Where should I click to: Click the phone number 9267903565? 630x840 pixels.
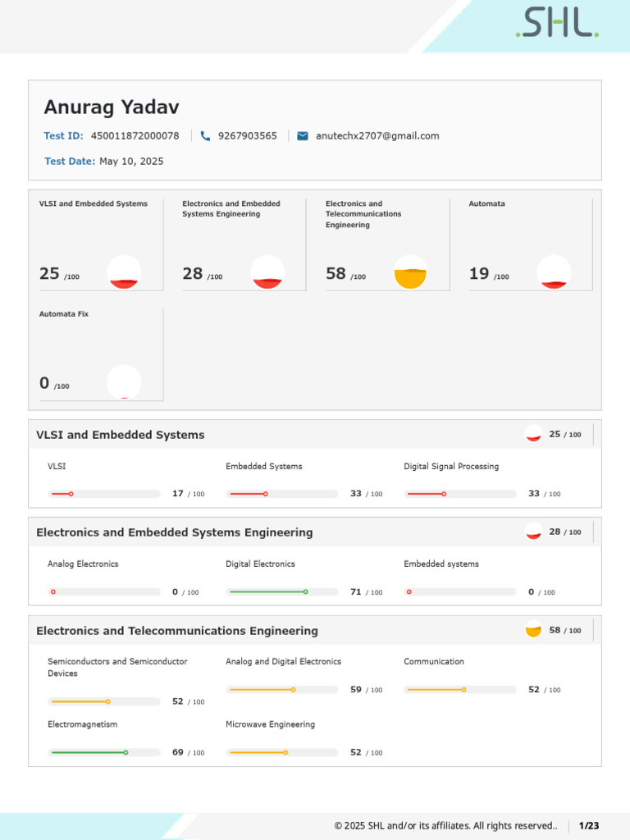click(247, 136)
